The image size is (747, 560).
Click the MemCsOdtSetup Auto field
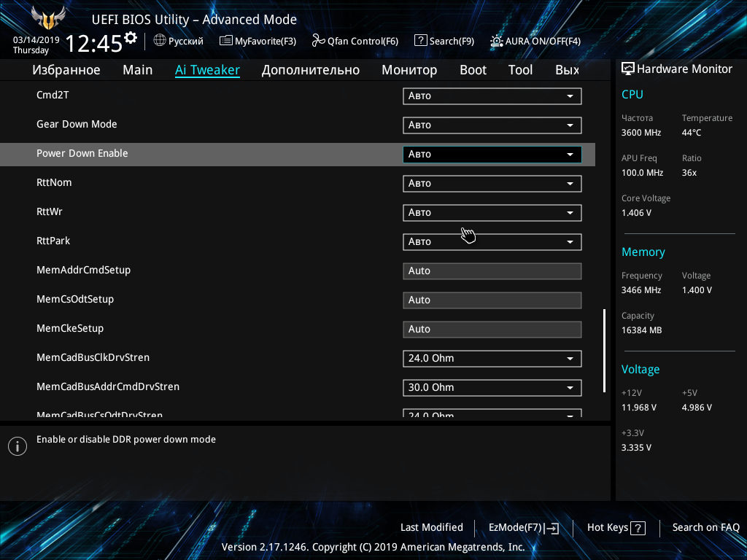(492, 300)
